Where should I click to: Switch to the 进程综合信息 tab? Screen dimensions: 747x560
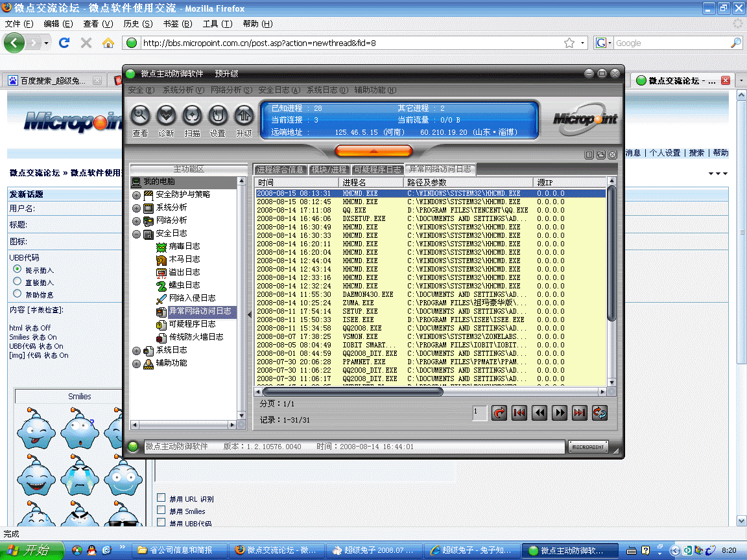coord(281,170)
